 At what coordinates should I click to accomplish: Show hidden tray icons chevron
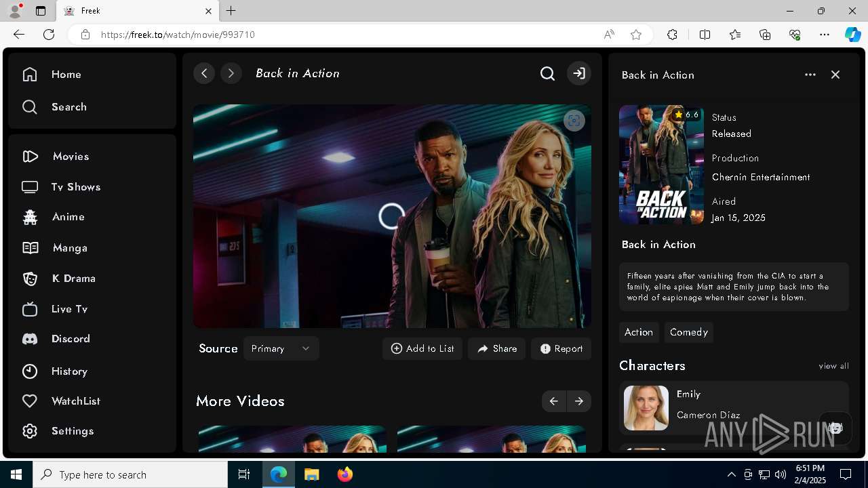click(x=731, y=474)
